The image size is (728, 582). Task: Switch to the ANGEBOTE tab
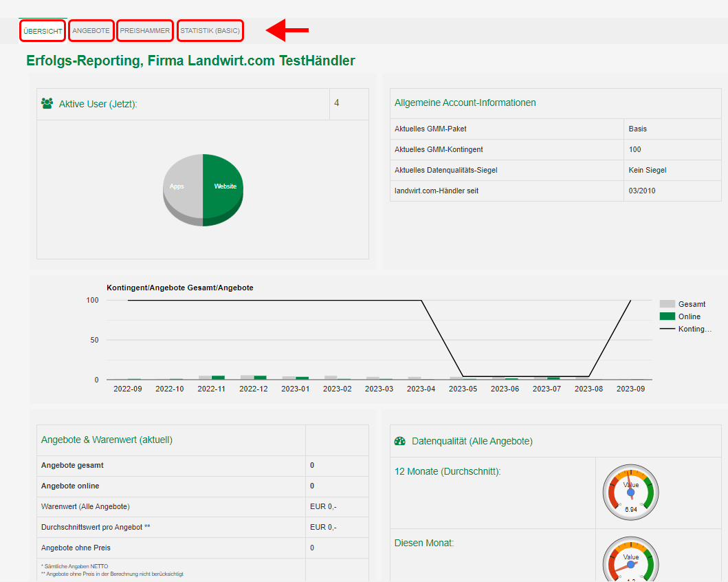(x=91, y=31)
